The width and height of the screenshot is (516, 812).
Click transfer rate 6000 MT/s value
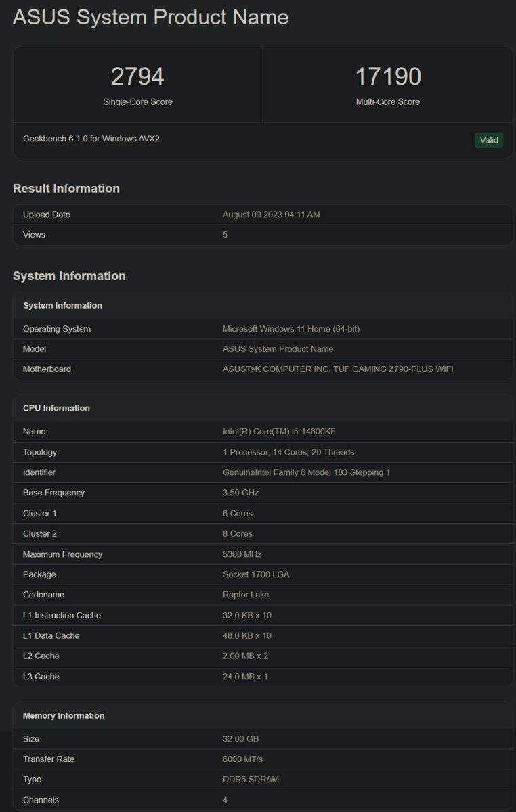(242, 759)
